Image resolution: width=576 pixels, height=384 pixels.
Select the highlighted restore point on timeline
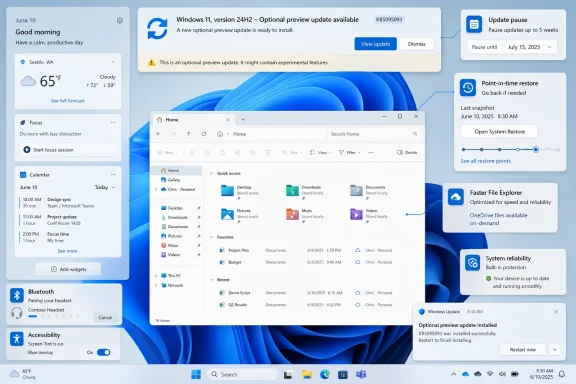(x=536, y=150)
